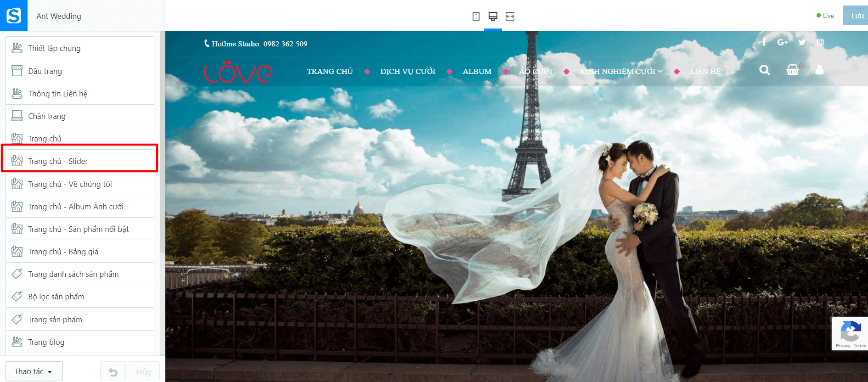Open the shopping cart icon

pos(793,70)
